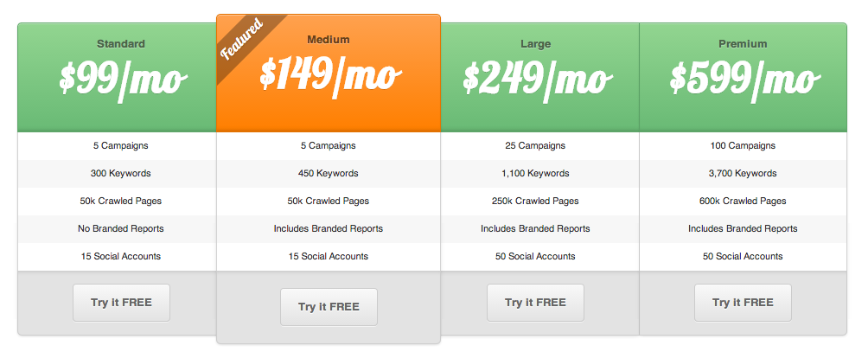The height and width of the screenshot is (352, 868).
Task: Click Try it FREE under Large plan
Action: tap(536, 303)
